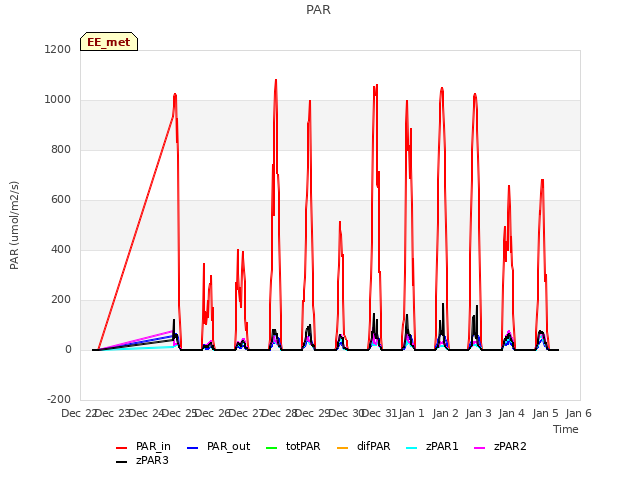Viewport: 640px width, 480px height.
Task: Click the PAR chart title
Action: [318, 10]
